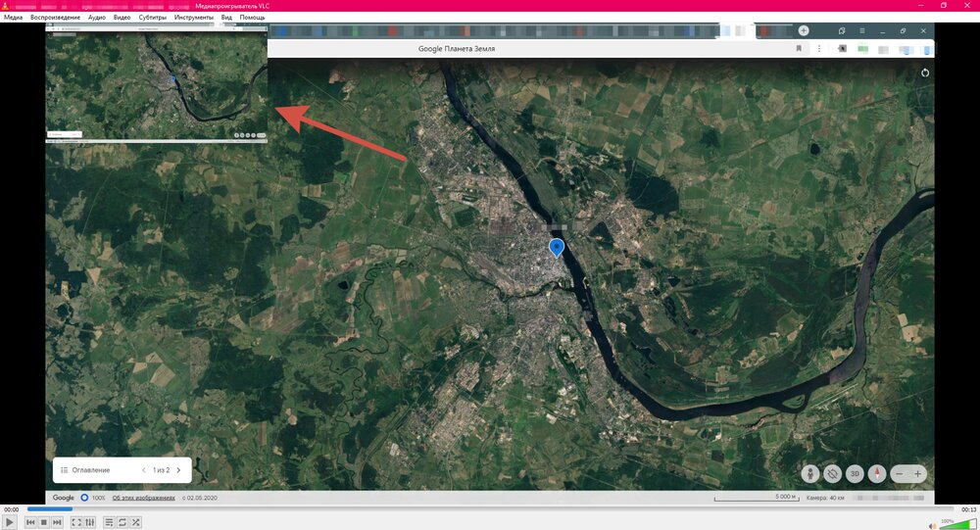Open the browser hamburger menu

pyautogui.click(x=861, y=30)
